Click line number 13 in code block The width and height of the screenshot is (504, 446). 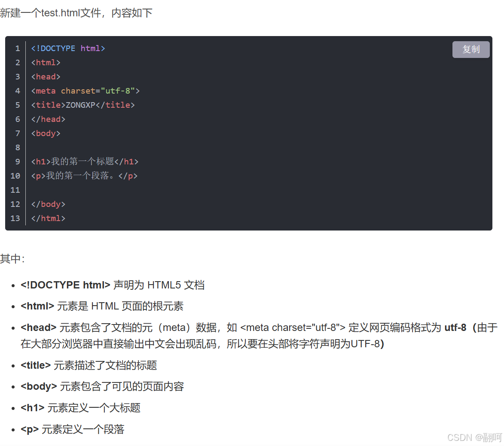pos(15,218)
